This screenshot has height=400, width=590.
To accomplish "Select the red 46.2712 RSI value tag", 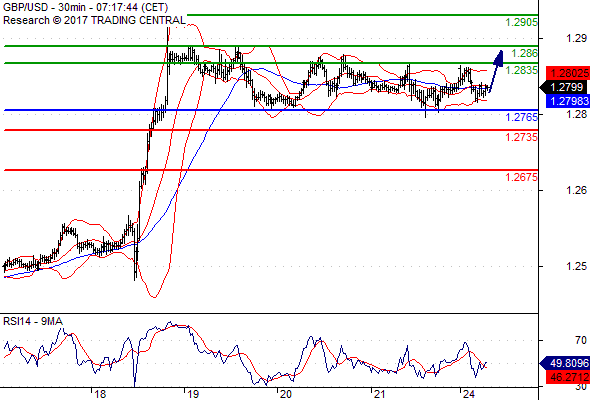I will click(x=568, y=376).
